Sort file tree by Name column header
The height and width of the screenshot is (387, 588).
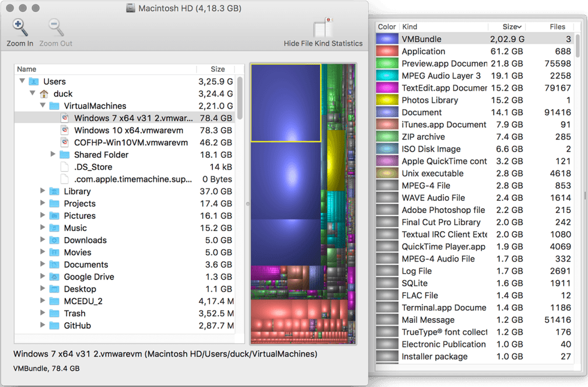coord(106,69)
